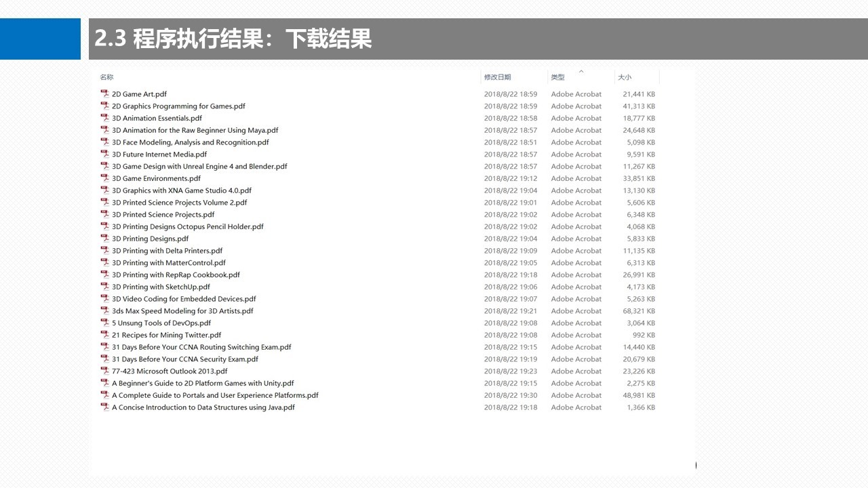The image size is (868, 488).
Task: Click the PDF icon for 77-423 Microsoft Outlook 2013.pdf
Action: click(x=105, y=371)
